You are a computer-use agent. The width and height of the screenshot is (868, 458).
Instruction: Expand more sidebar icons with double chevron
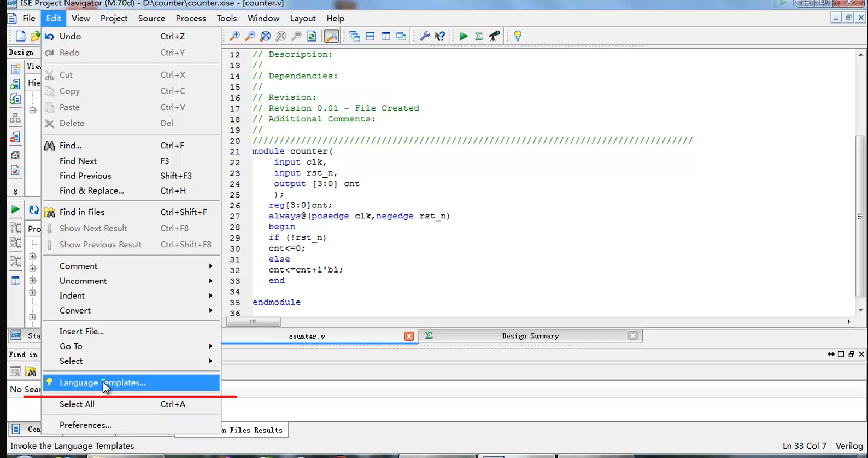[15, 192]
